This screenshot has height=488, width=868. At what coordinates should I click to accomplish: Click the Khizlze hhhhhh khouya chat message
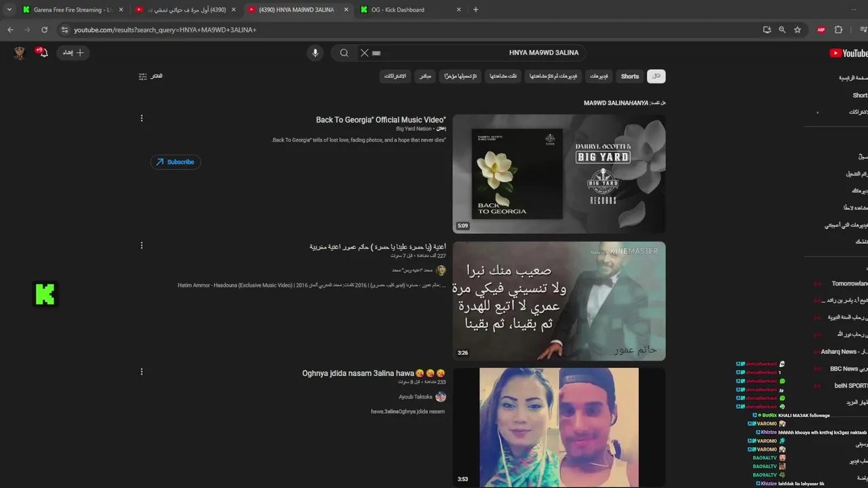point(811,432)
